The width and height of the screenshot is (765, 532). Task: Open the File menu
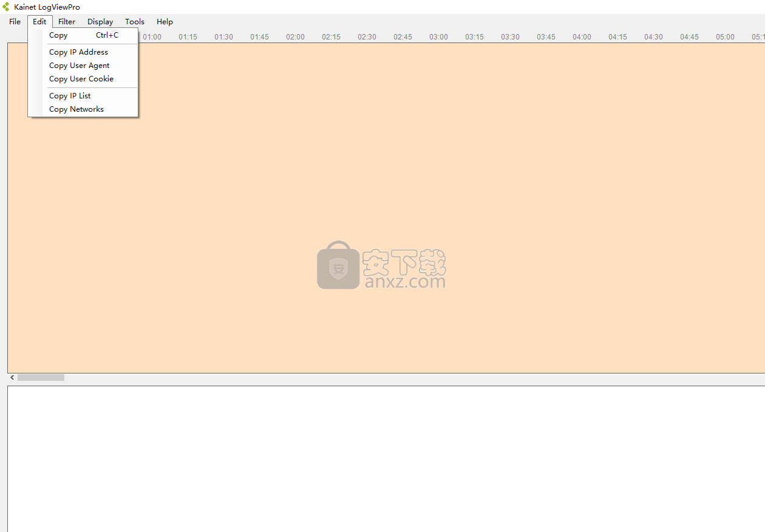click(x=15, y=21)
